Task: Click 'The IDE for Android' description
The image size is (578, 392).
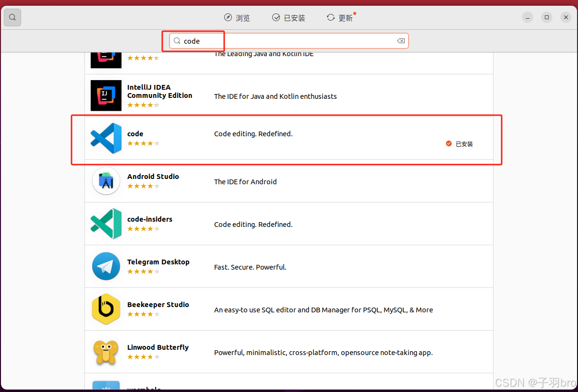Action: [245, 182]
